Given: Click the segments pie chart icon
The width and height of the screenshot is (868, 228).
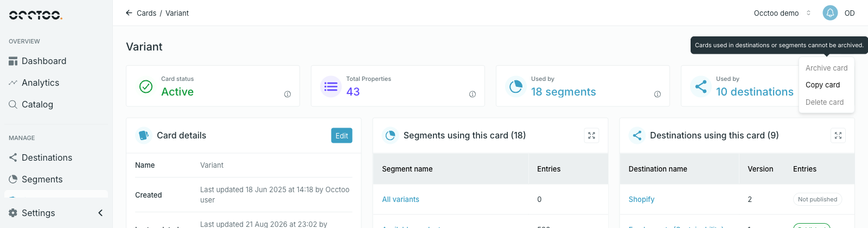Looking at the screenshot, I should pyautogui.click(x=516, y=86).
